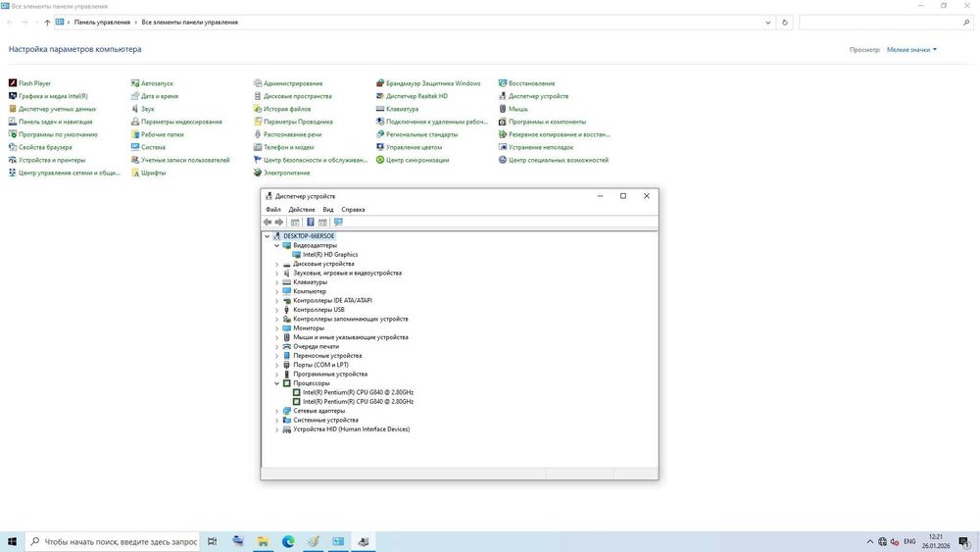
Task: Open Автозапуск in Control Panel
Action: (152, 83)
